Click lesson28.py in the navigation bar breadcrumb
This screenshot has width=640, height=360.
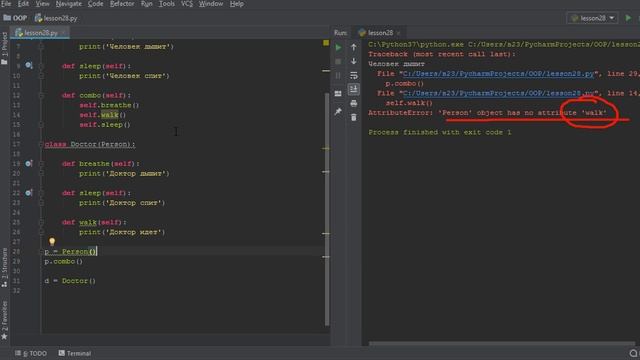[56, 18]
